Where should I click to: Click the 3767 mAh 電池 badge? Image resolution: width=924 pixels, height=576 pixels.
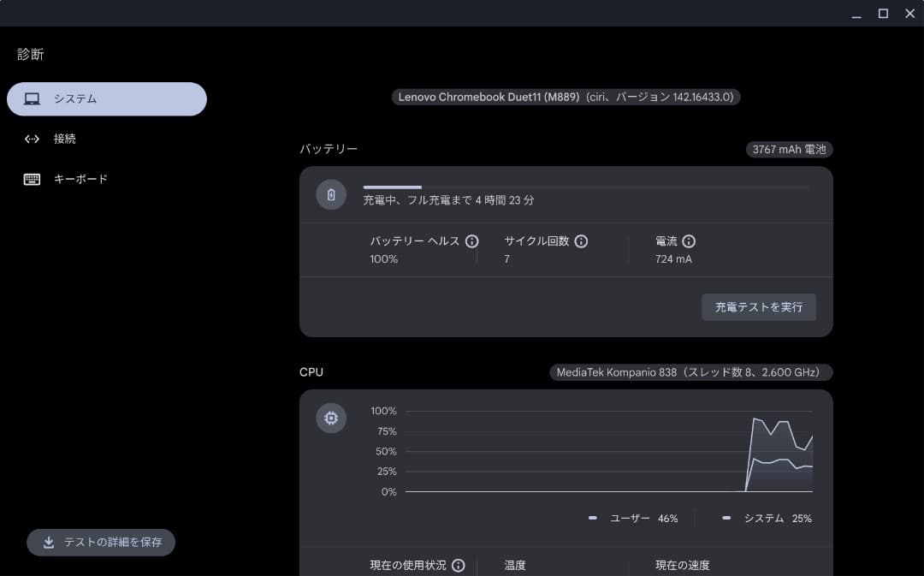coord(788,149)
